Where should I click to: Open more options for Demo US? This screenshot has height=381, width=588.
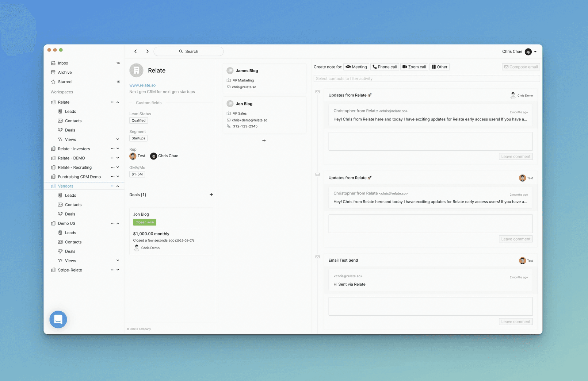(112, 223)
